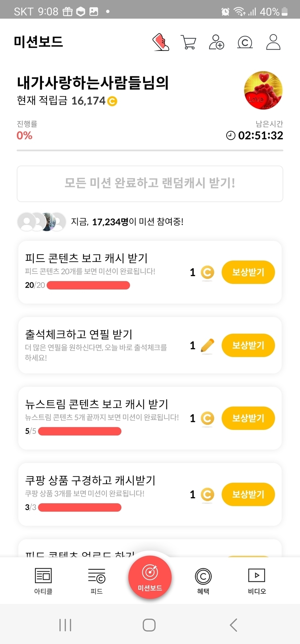This screenshot has width=300, height=644.
Task: Open the cash coin icon in header
Action: 245,42
